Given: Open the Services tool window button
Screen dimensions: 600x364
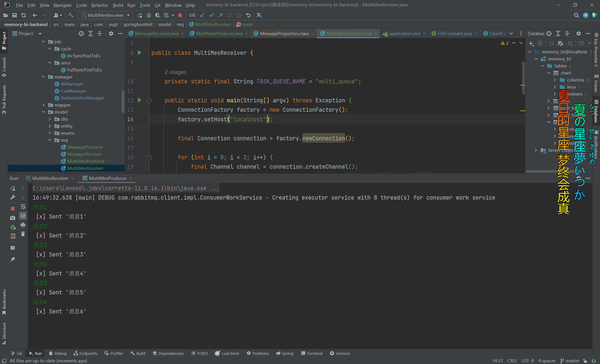Looking at the screenshot, I should 340,353.
